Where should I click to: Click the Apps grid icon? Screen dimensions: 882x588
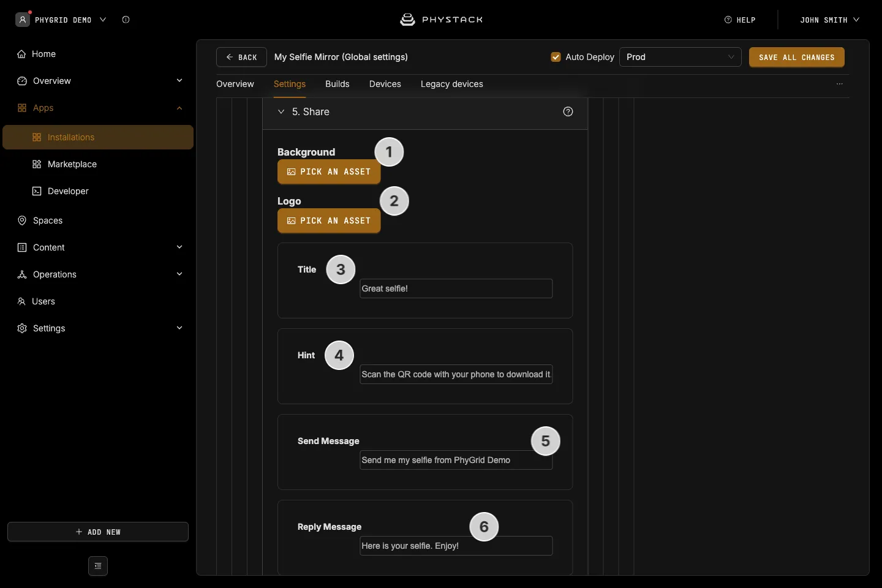coord(22,108)
